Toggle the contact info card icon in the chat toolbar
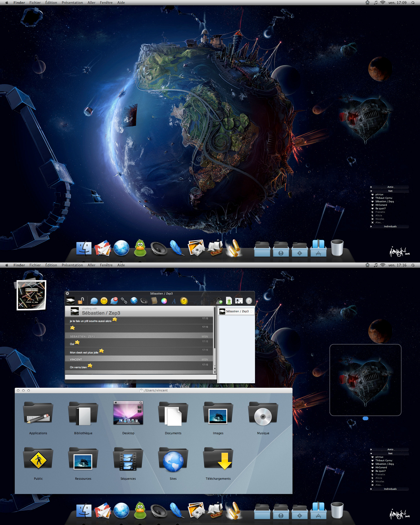The image size is (420, 525). click(239, 301)
